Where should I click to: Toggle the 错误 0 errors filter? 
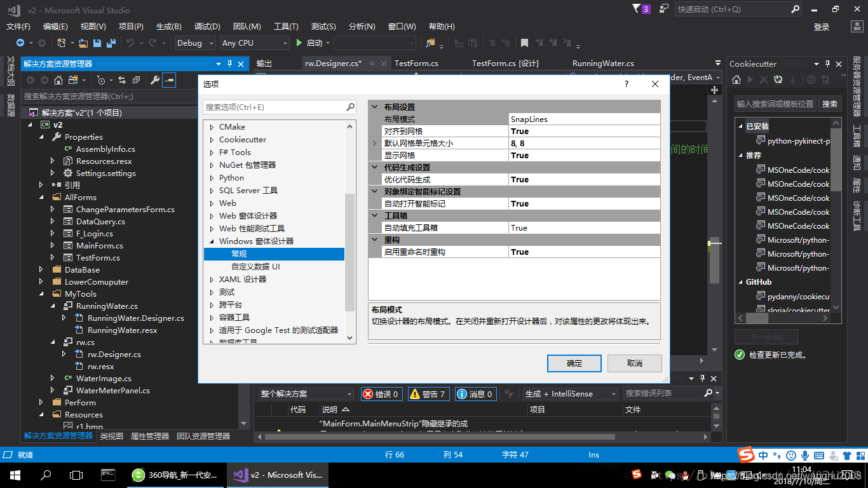(381, 394)
